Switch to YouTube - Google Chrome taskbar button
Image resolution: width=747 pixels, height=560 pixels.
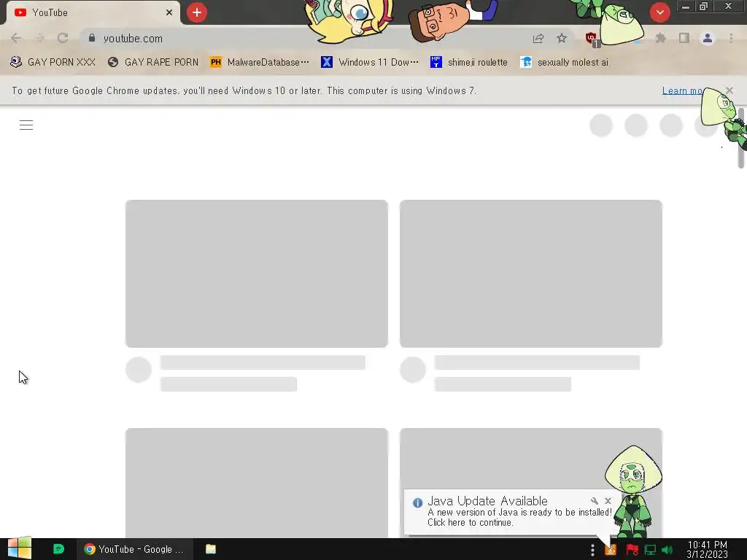point(135,549)
